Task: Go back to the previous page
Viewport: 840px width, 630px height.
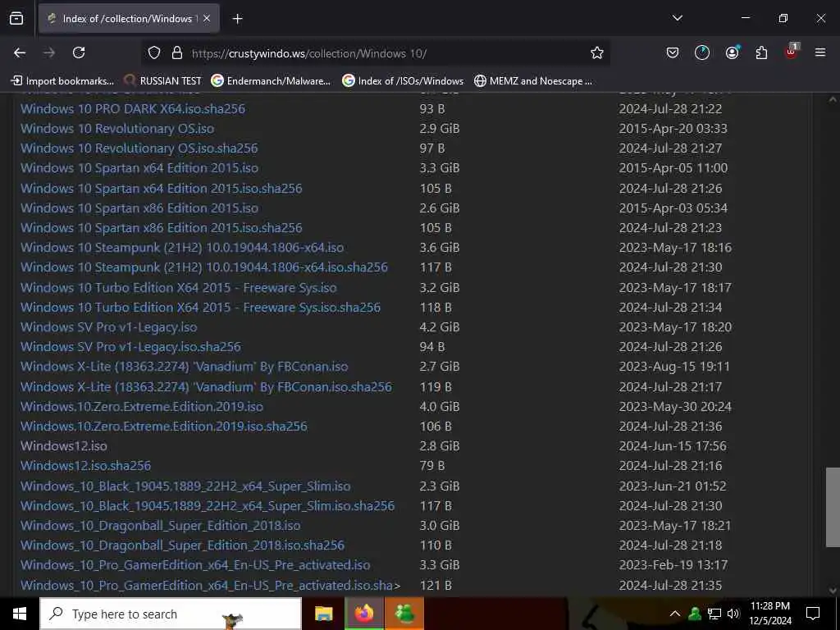Action: pos(20,52)
